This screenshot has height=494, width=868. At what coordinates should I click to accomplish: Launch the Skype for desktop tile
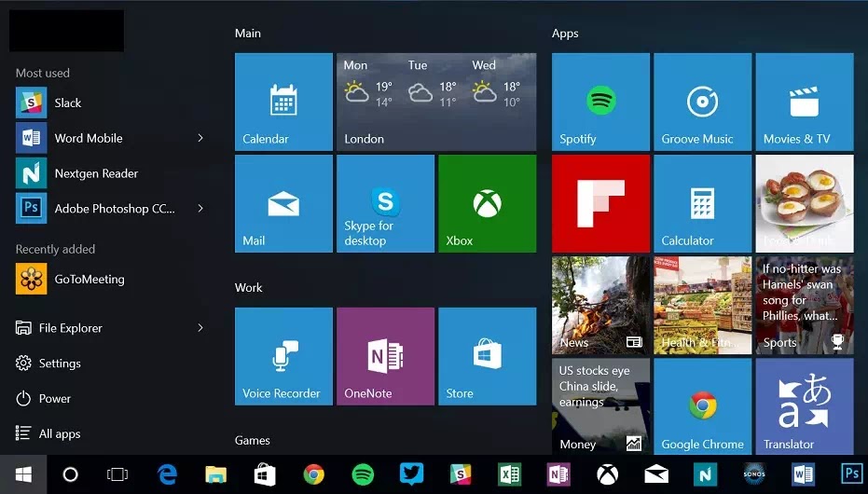(385, 203)
